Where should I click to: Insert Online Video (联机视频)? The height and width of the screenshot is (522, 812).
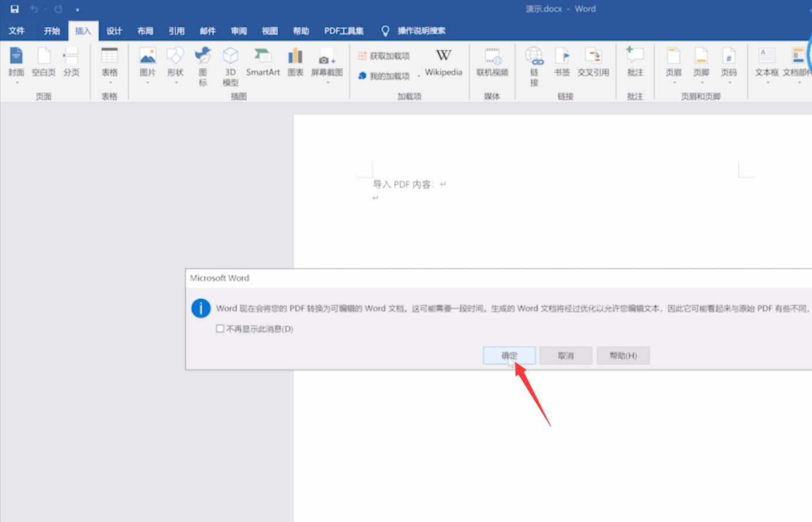point(492,62)
